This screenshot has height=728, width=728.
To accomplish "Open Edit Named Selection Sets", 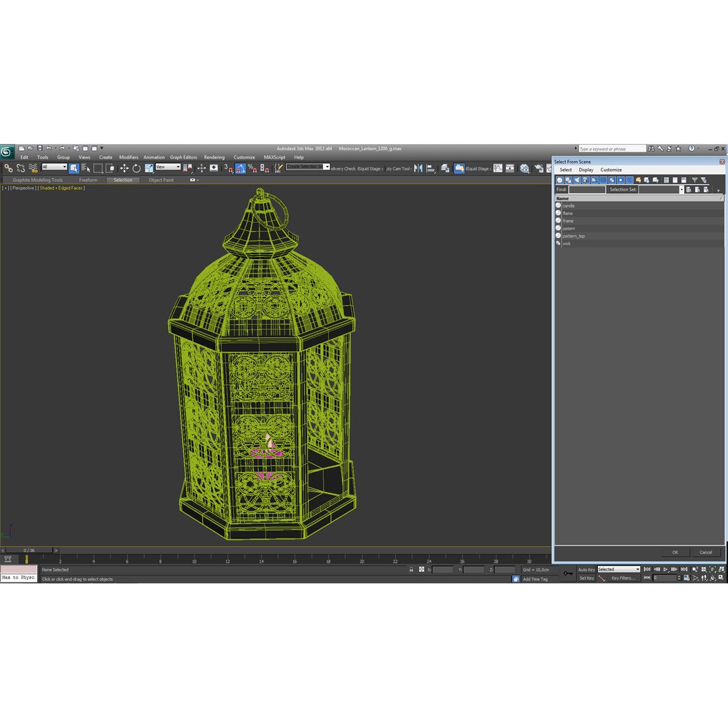I will pos(278,168).
